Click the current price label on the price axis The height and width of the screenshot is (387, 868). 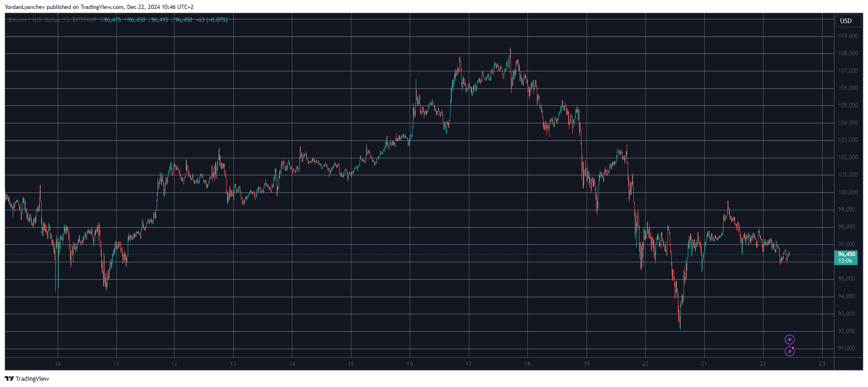point(846,254)
